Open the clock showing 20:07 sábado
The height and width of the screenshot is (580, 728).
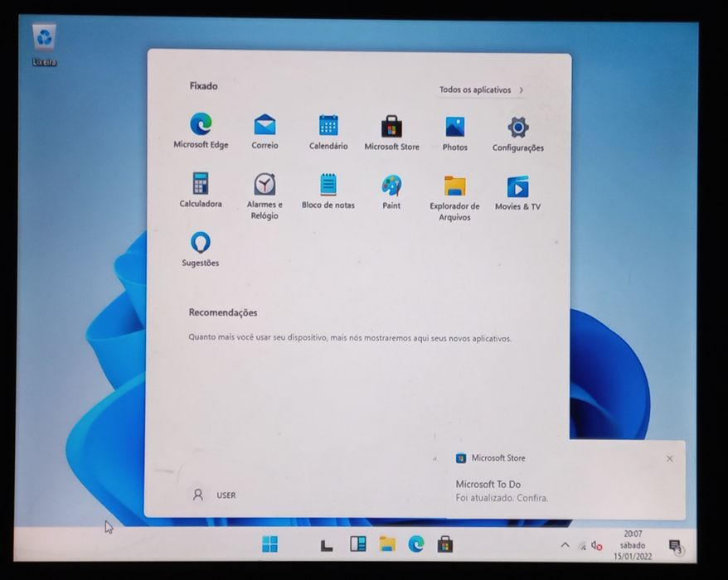633,544
